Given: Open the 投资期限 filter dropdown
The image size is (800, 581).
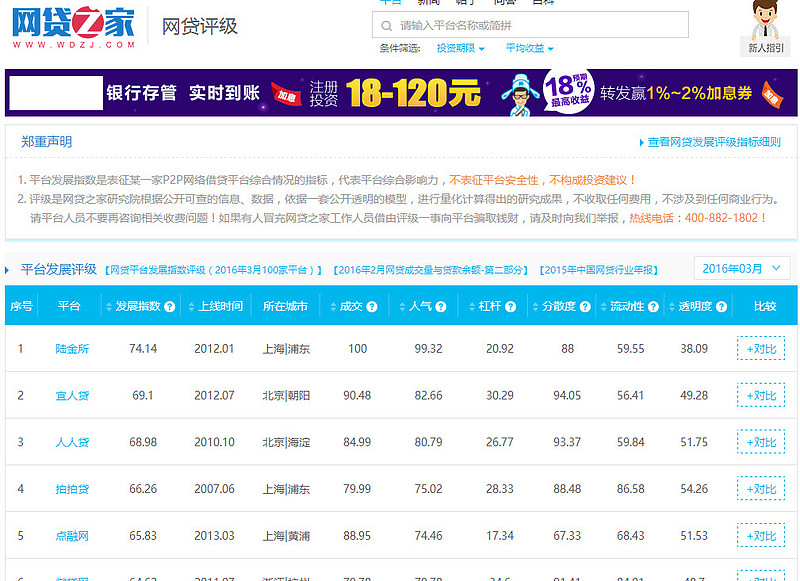Looking at the screenshot, I should [x=460, y=48].
